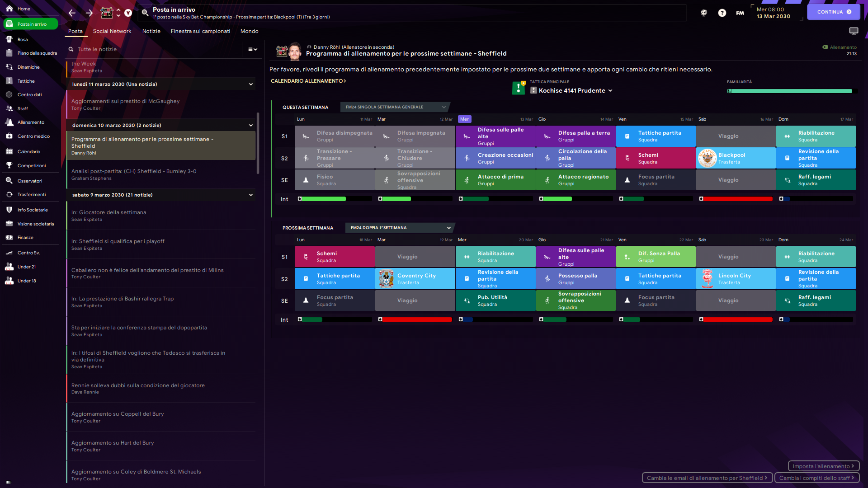Click the search magnifier icon in top bar
Screen dimensions: 868x488
(145, 13)
